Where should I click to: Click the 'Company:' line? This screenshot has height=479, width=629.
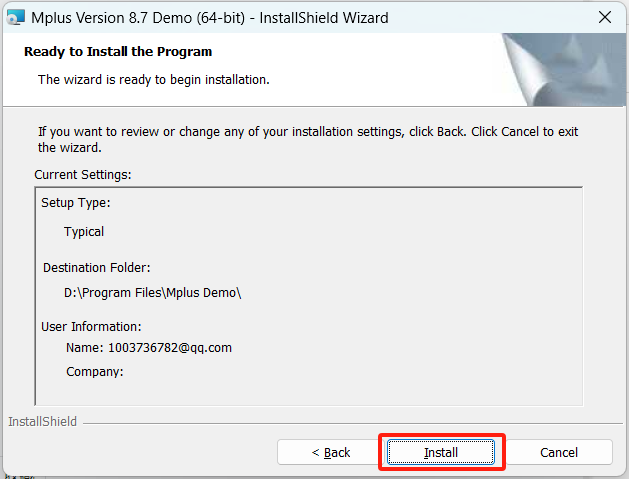pos(95,372)
